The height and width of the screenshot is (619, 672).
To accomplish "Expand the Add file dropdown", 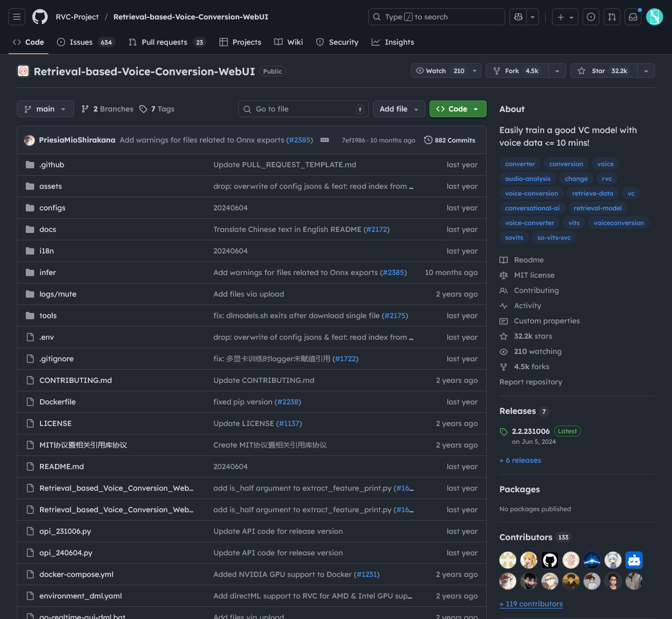I will click(x=399, y=109).
